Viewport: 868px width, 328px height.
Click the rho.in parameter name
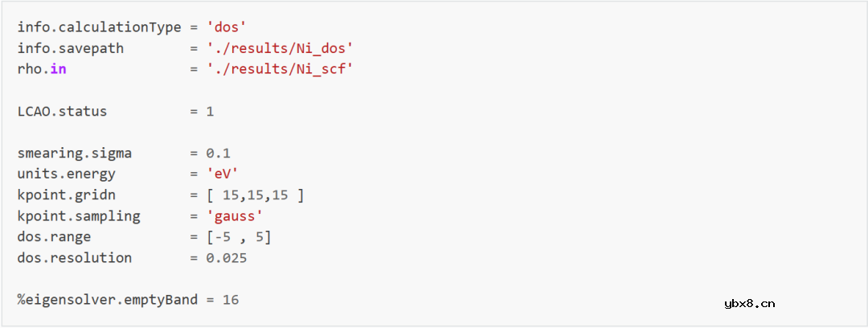pyautogui.click(x=42, y=69)
